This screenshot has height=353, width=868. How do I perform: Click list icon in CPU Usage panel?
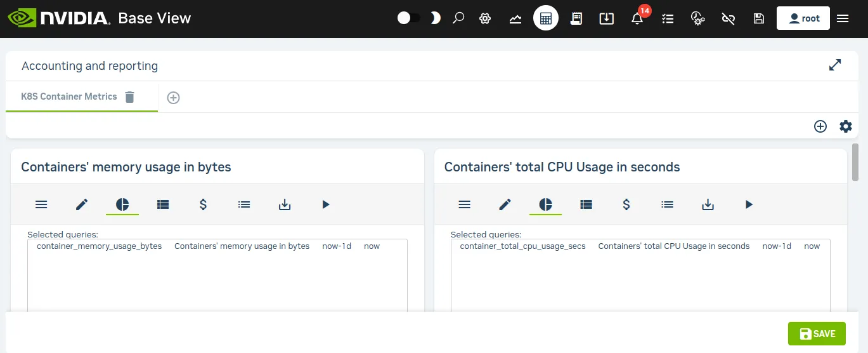pos(667,204)
